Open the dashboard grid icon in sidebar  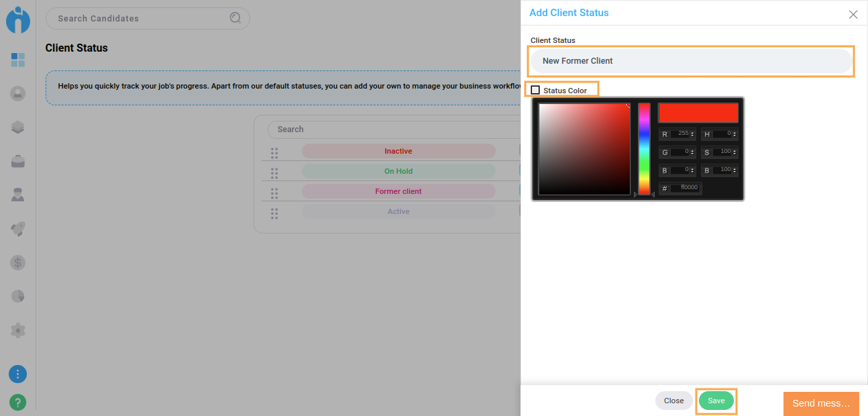18,60
